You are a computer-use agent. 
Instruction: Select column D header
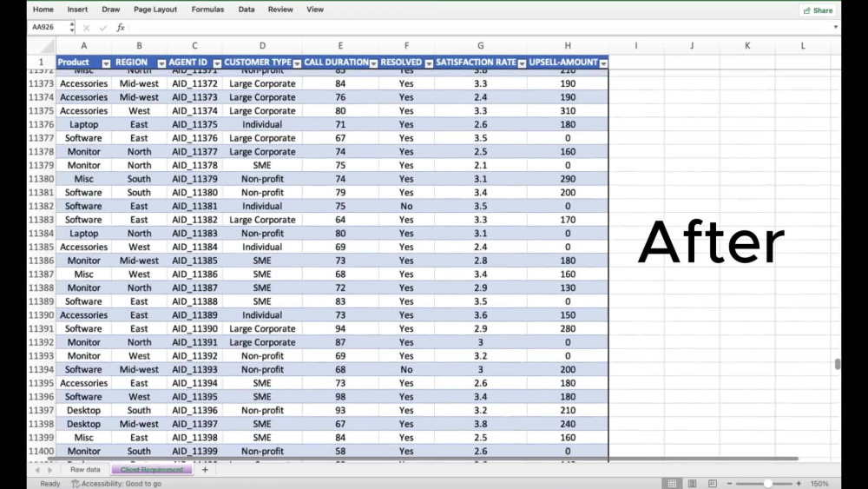[x=262, y=46]
